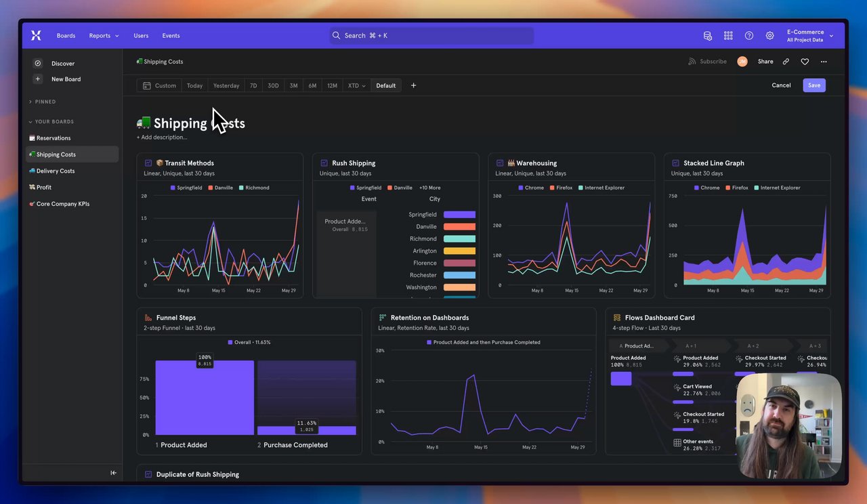Open the Users menu

(141, 35)
